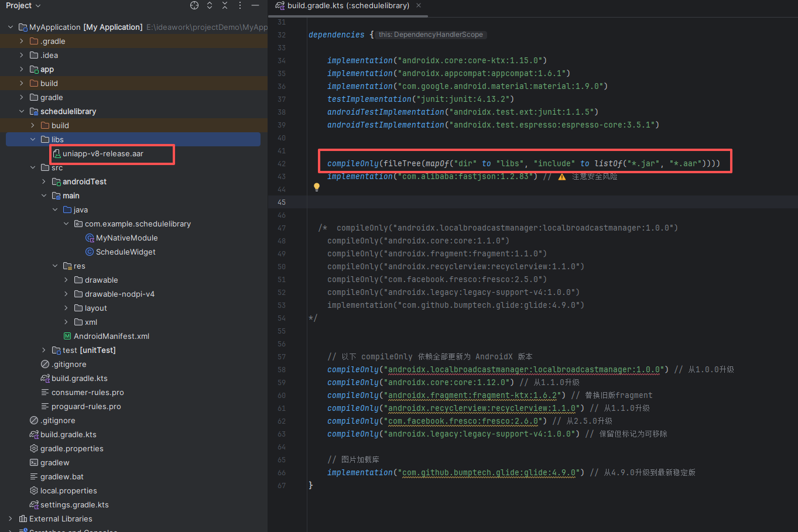Image resolution: width=798 pixels, height=532 pixels.
Task: Select the build.gradle.kts (:schedulelibrary) tab
Action: point(348,5)
